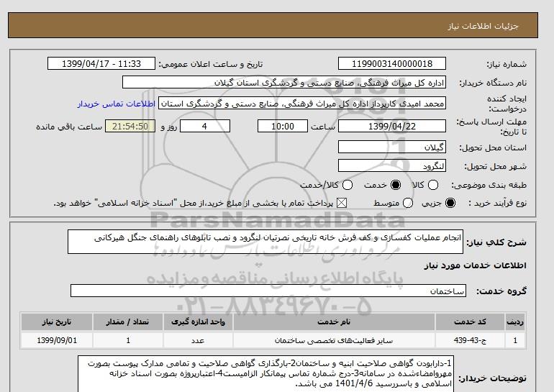
Task: Click the واحد اندازه گیری column header
Action: pos(198,322)
